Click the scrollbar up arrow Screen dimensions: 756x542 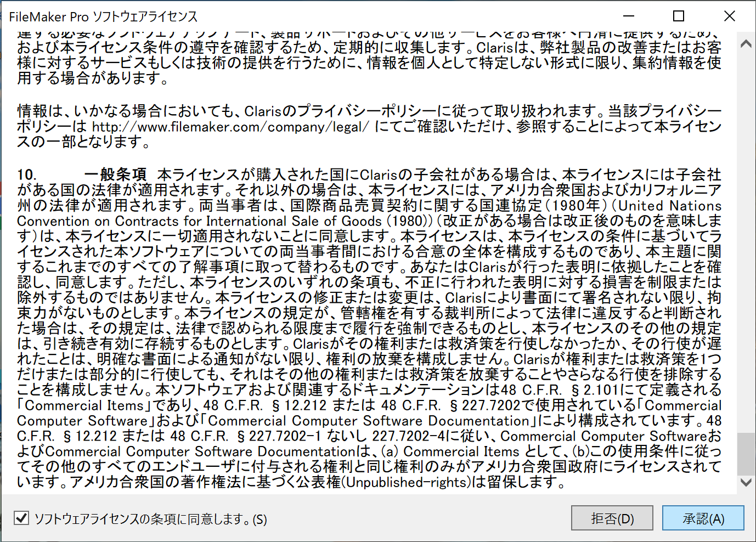coord(746,44)
